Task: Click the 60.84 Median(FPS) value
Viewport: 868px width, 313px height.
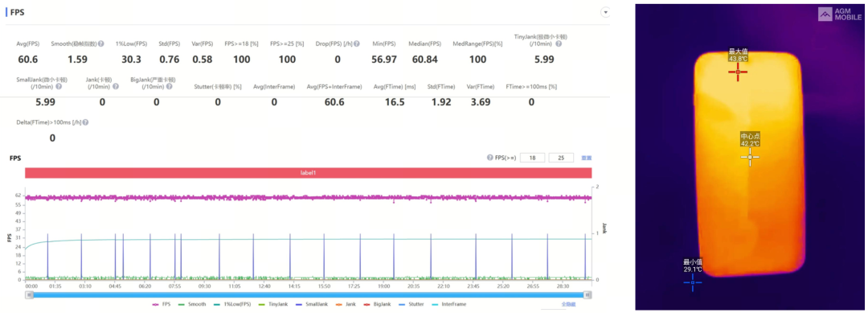Action: (x=424, y=60)
